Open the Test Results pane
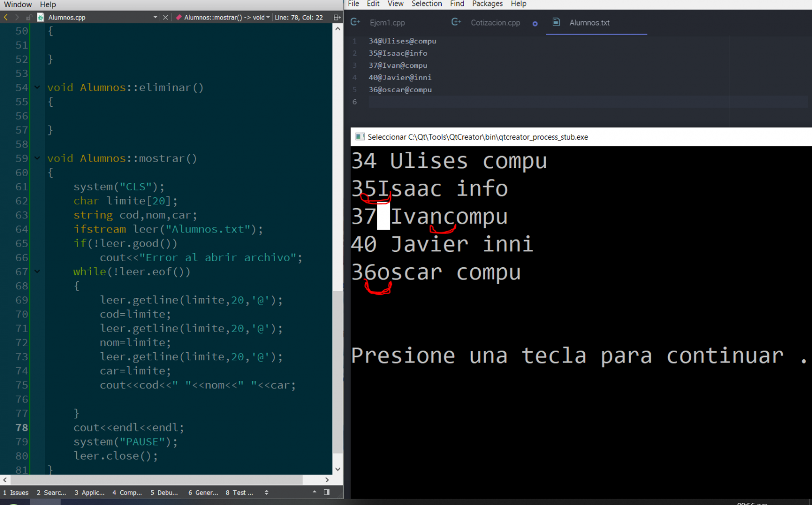812x505 pixels. (x=239, y=493)
